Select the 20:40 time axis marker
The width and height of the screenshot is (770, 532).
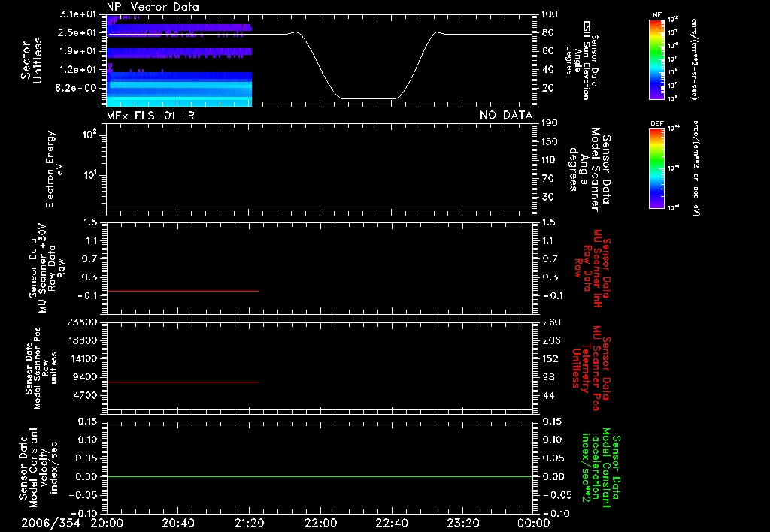point(177,523)
